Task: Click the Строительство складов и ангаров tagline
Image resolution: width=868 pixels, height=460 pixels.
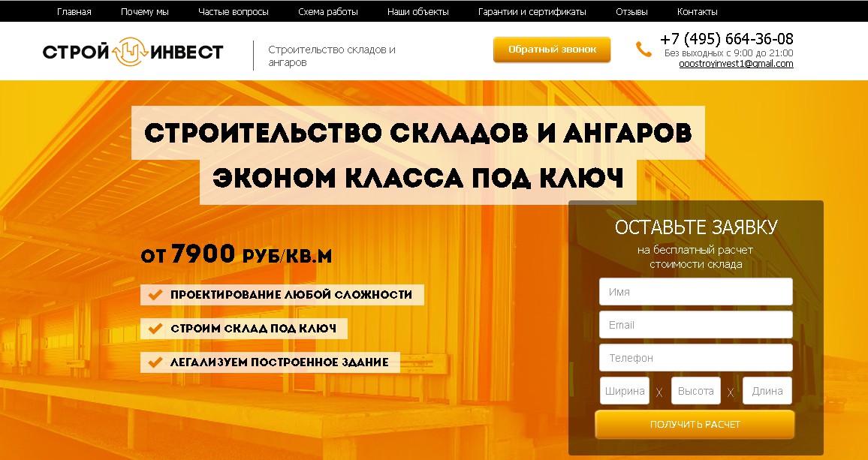Action: click(x=332, y=56)
